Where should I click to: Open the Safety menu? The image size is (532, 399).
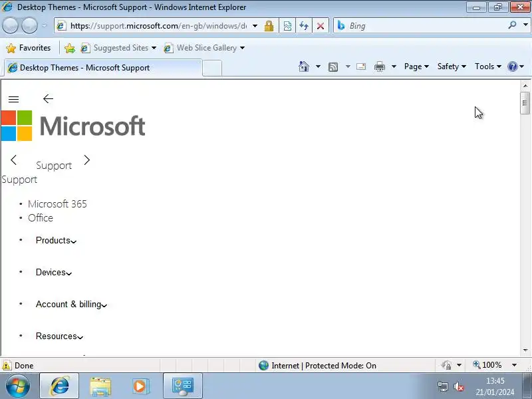452,66
